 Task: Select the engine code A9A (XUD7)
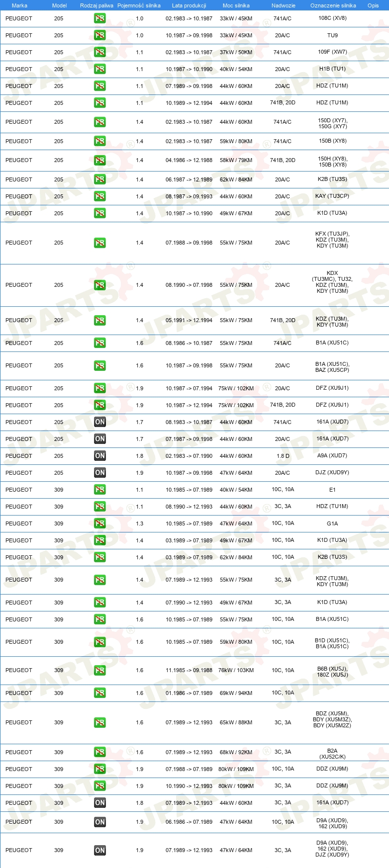click(332, 455)
